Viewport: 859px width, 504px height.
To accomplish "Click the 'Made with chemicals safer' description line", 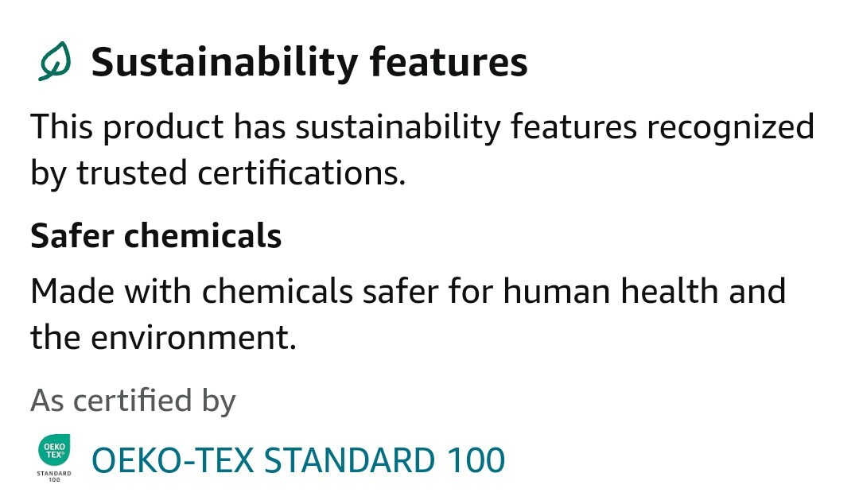I will tap(408, 291).
